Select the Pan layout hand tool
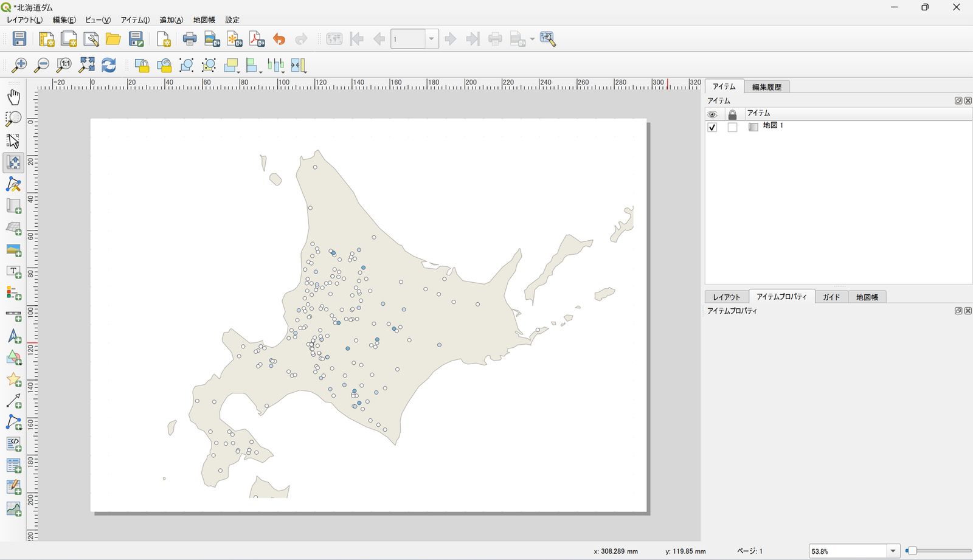The height and width of the screenshot is (560, 973). [13, 97]
